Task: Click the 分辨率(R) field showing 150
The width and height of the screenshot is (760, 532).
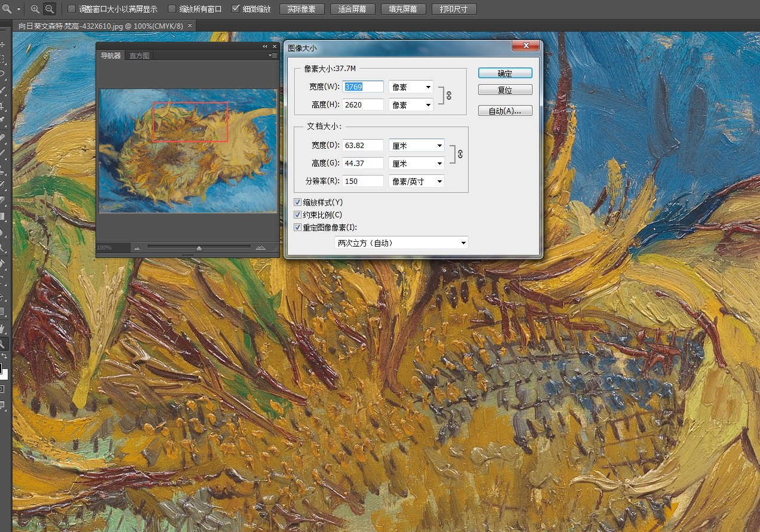Action: [x=363, y=181]
